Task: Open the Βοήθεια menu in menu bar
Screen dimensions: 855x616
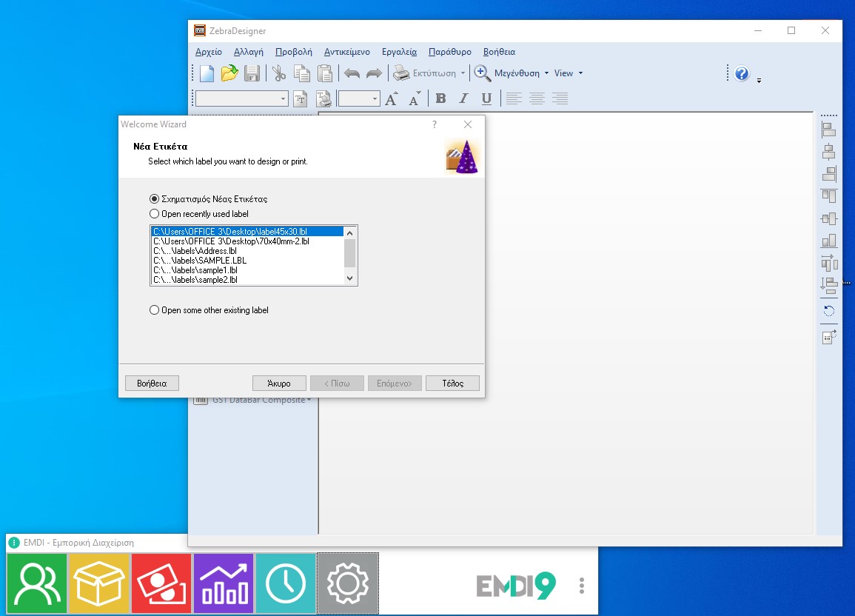Action: click(499, 52)
